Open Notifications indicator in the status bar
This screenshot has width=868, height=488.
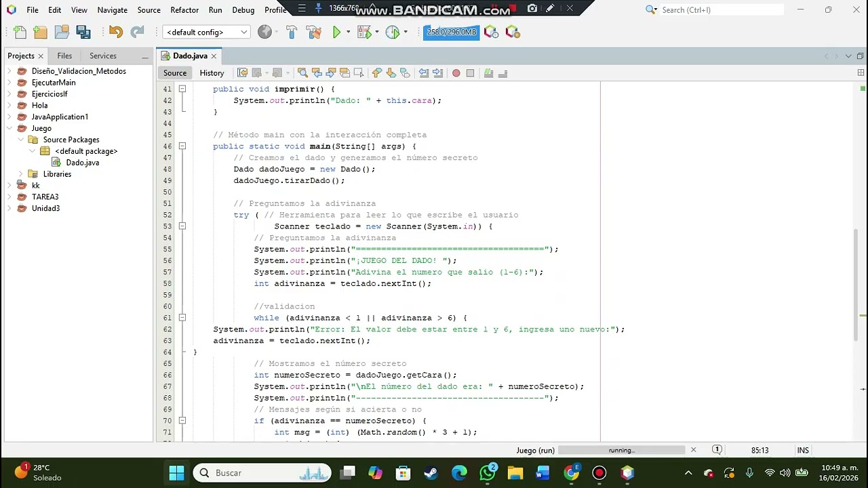pos(717,450)
